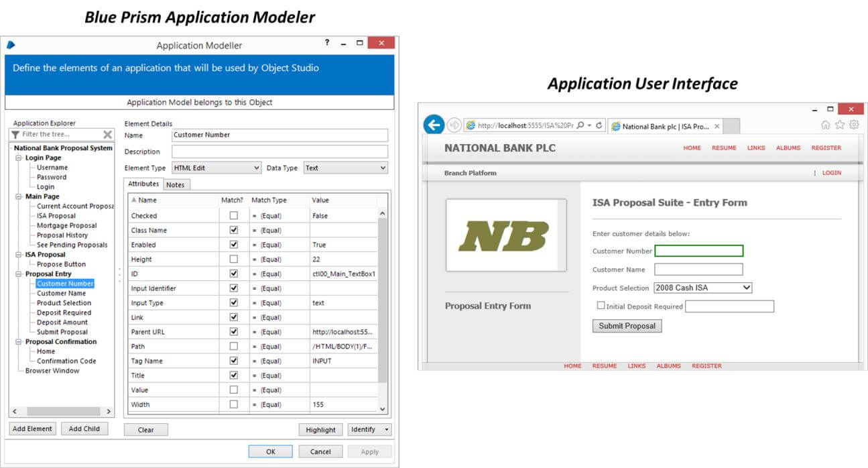Click the element Name input field
The image size is (868, 468).
280,135
